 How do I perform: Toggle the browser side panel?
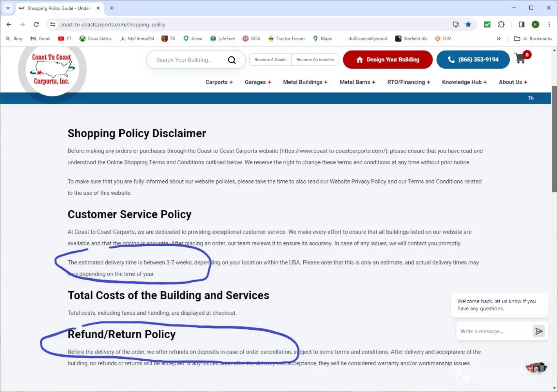tap(521, 24)
